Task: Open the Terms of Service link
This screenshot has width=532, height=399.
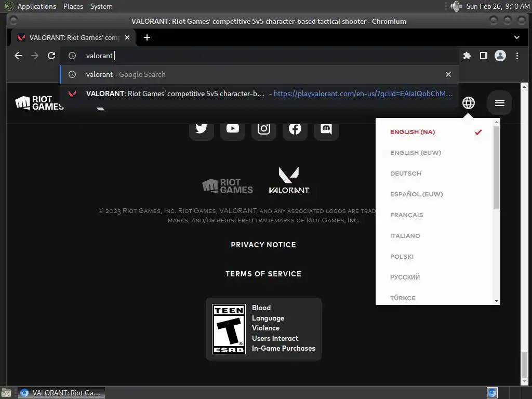Action: click(x=263, y=274)
